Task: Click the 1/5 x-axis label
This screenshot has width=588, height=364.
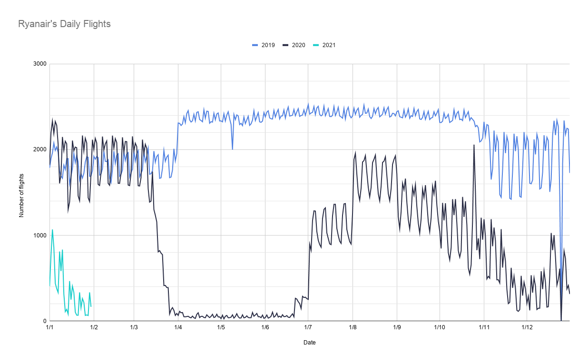Action: pyautogui.click(x=221, y=328)
